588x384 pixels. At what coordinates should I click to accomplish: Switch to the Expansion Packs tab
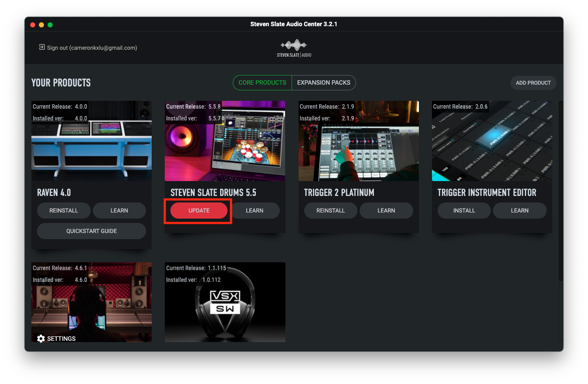pyautogui.click(x=324, y=82)
